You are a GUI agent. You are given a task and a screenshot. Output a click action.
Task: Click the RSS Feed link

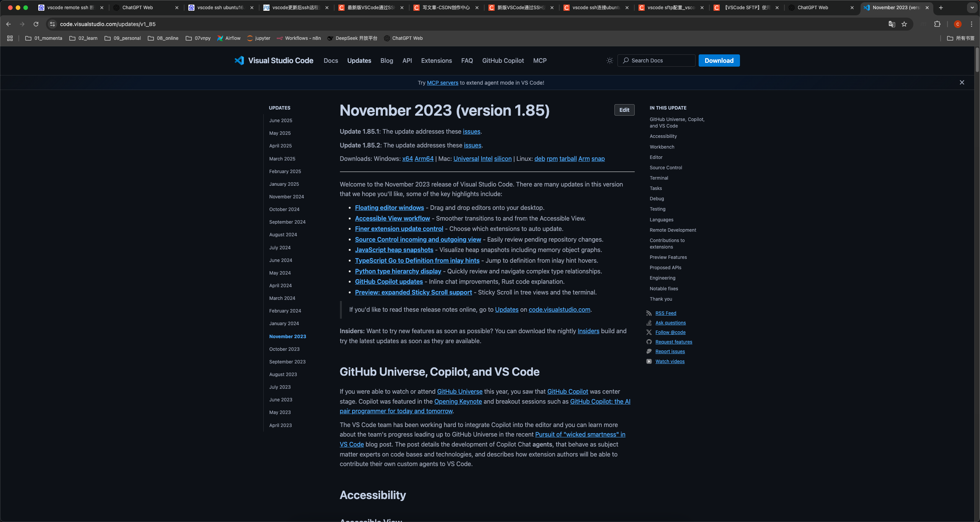666,313
